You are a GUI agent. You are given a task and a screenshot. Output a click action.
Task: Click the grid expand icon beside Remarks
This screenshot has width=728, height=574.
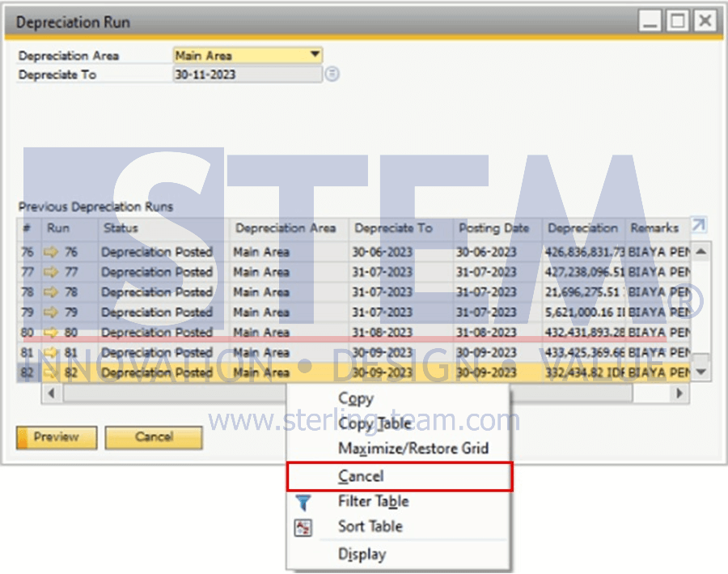[698, 226]
